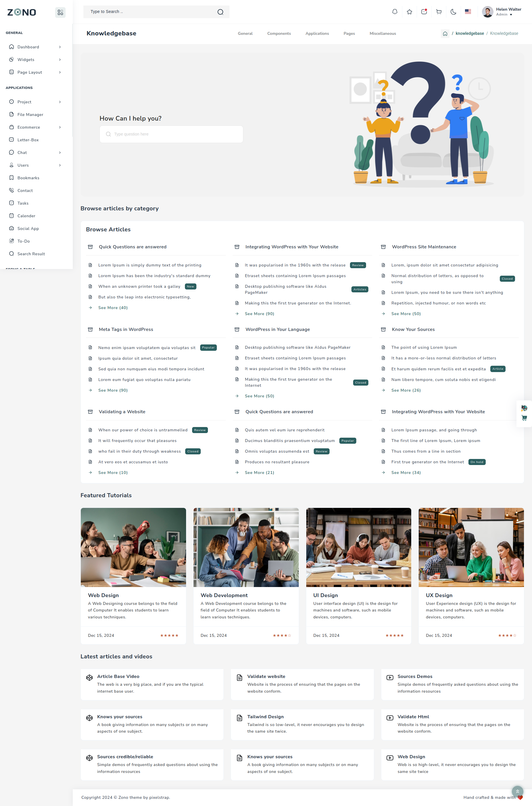Click the notification bell icon

[395, 12]
